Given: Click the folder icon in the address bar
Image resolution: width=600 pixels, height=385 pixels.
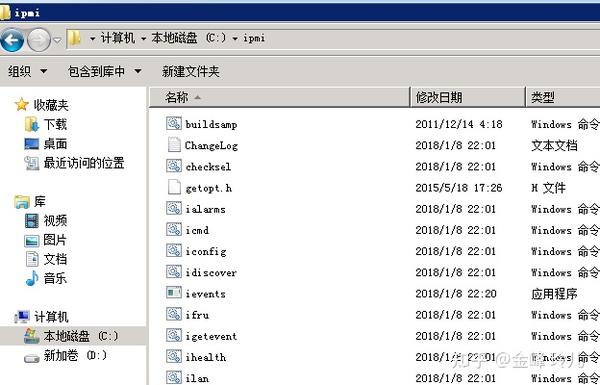Looking at the screenshot, I should (x=75, y=38).
